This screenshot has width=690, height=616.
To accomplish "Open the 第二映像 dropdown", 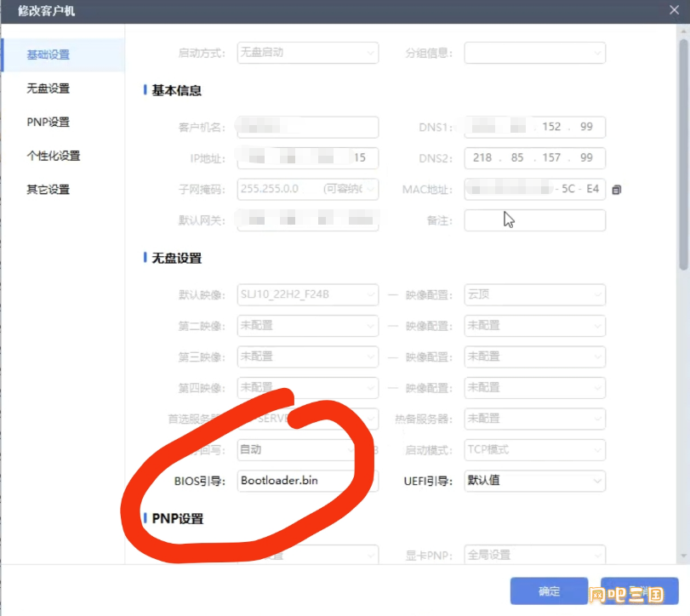I will (307, 326).
